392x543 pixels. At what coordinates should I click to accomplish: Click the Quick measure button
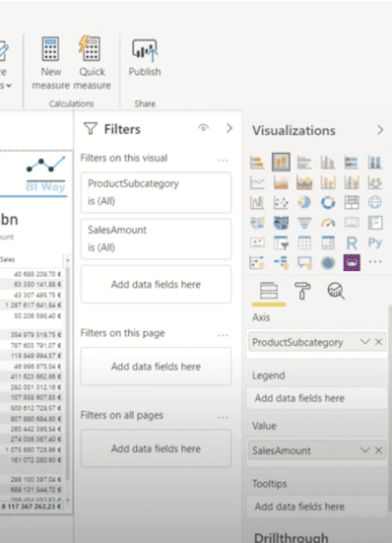(92, 63)
